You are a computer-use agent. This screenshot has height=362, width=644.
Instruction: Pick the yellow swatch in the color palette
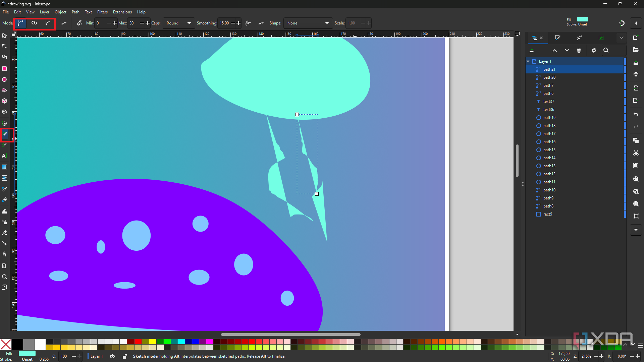pos(153,342)
